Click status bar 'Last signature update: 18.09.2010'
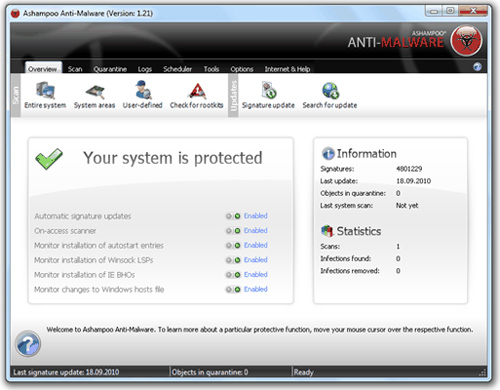500x390 pixels. 66,372
